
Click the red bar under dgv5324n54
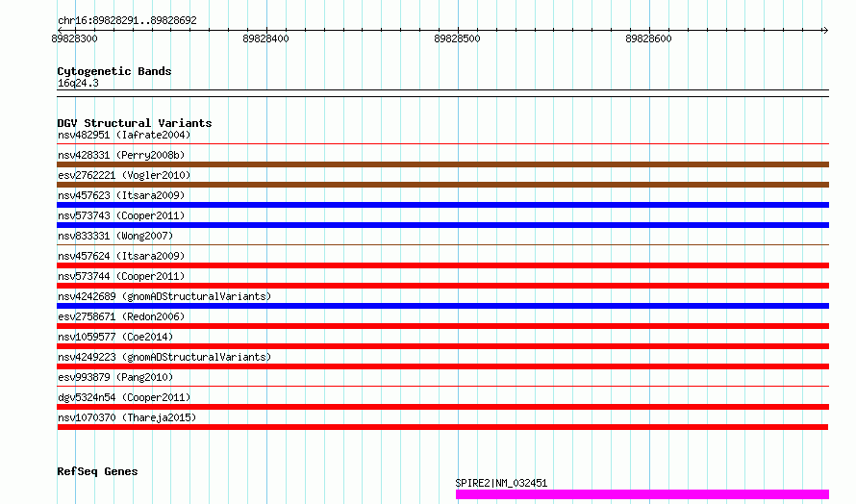(442, 407)
